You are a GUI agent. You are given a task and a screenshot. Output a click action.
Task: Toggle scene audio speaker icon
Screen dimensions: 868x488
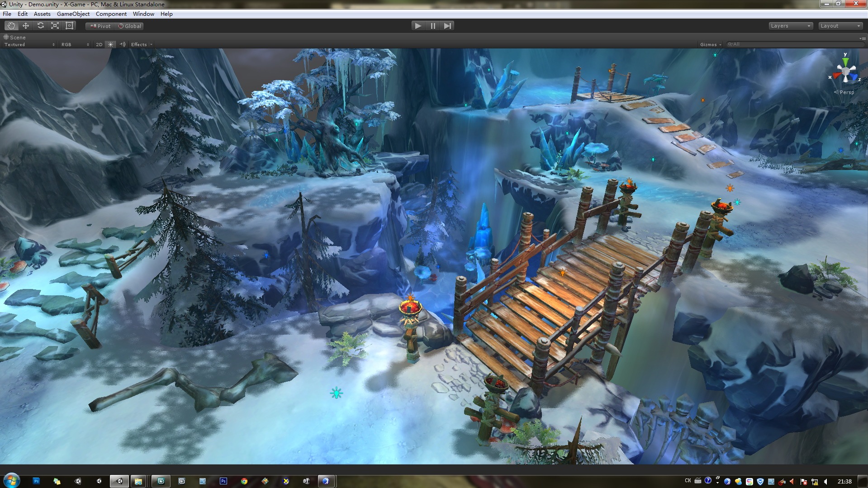122,44
